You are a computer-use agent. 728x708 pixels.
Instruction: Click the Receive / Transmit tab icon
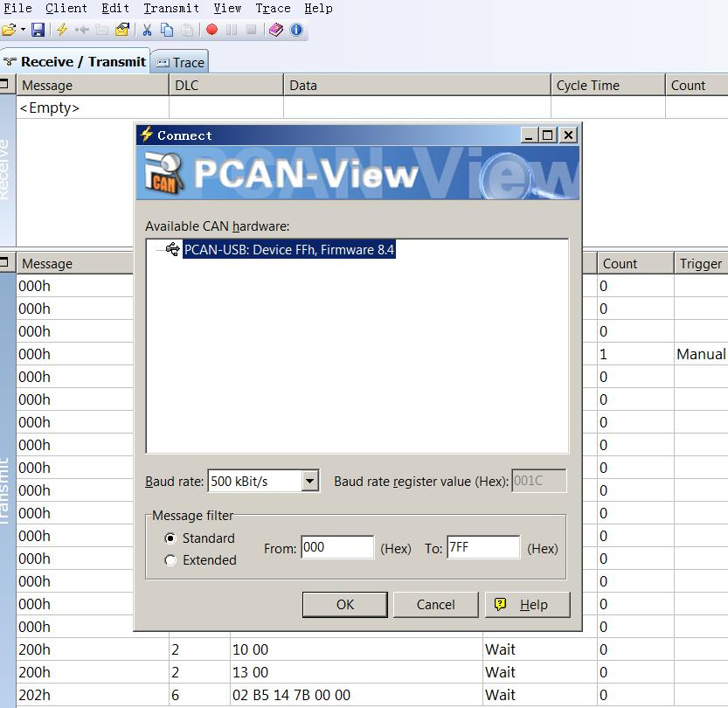pos(10,62)
